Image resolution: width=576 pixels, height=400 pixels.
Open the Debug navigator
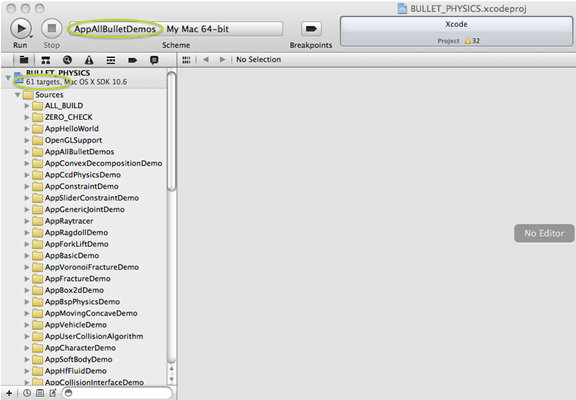click(x=111, y=60)
